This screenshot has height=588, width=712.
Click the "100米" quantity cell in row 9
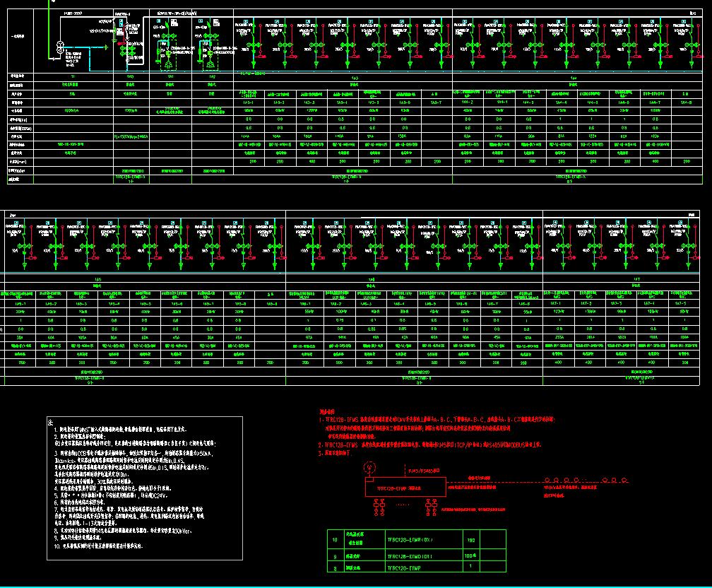pos(470,555)
